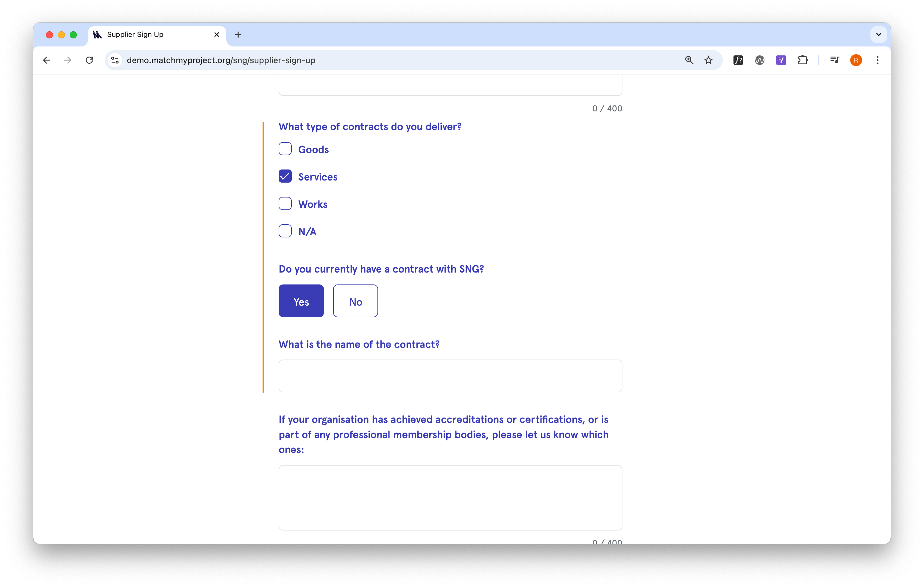This screenshot has height=588, width=924.
Task: Expand the tab search dropdown arrow
Action: [878, 35]
